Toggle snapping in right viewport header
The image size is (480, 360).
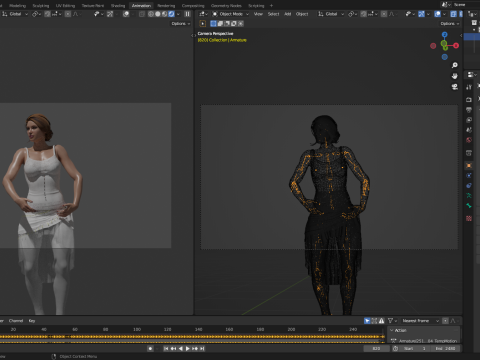tap(363, 14)
